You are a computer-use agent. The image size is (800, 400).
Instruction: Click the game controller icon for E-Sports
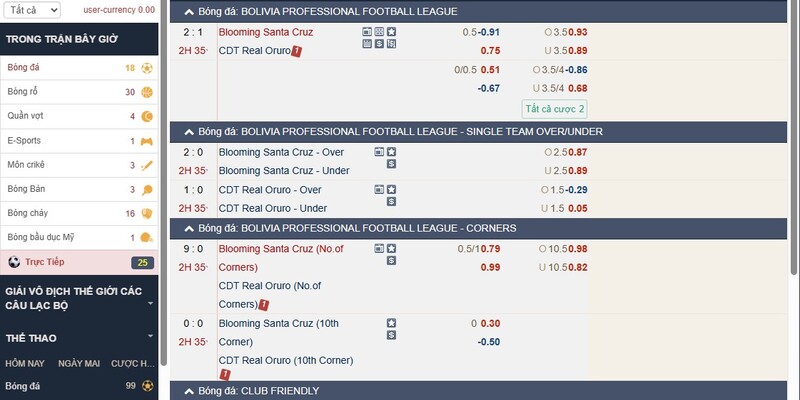(x=147, y=141)
